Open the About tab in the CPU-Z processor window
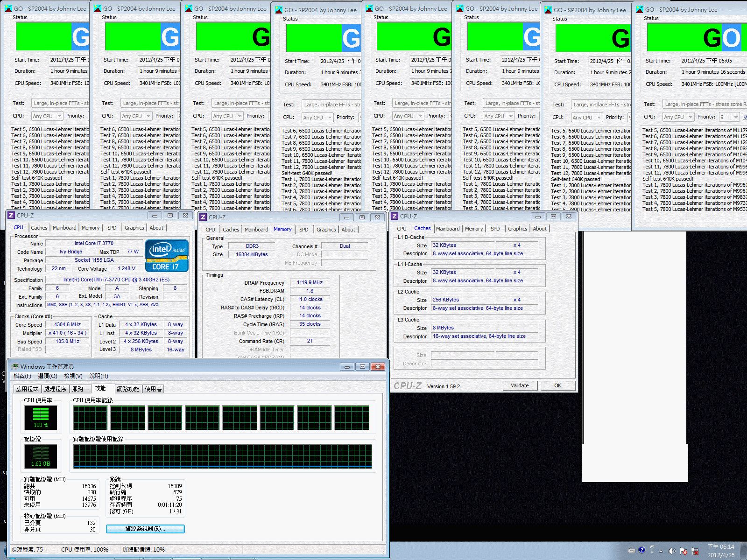The width and height of the screenshot is (747, 560). (x=156, y=228)
